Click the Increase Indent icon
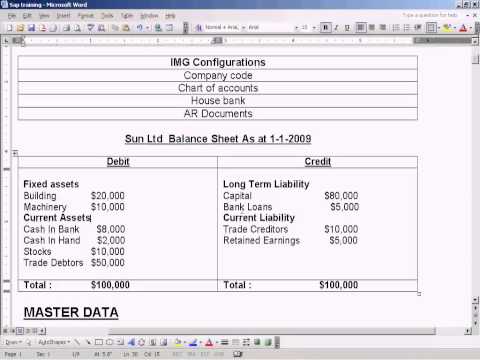This screenshot has width=480, height=360. pyautogui.click(x=418, y=27)
